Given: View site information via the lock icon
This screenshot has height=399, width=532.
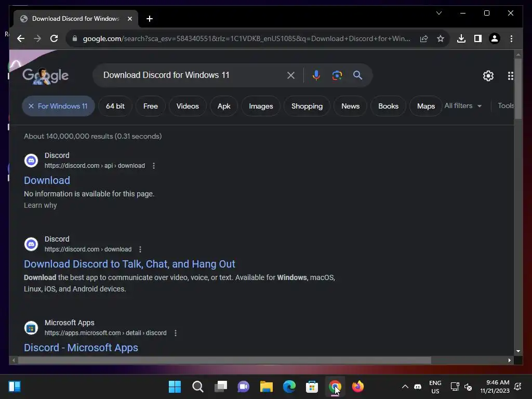Looking at the screenshot, I should [x=75, y=38].
